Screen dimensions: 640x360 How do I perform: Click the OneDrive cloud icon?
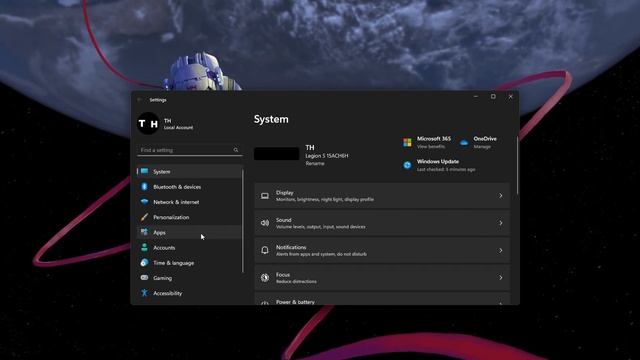tap(464, 142)
